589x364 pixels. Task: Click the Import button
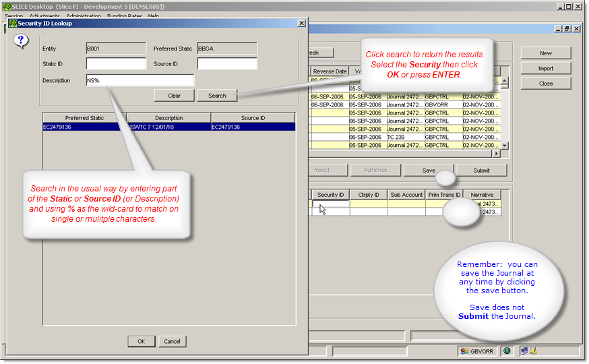tap(545, 68)
